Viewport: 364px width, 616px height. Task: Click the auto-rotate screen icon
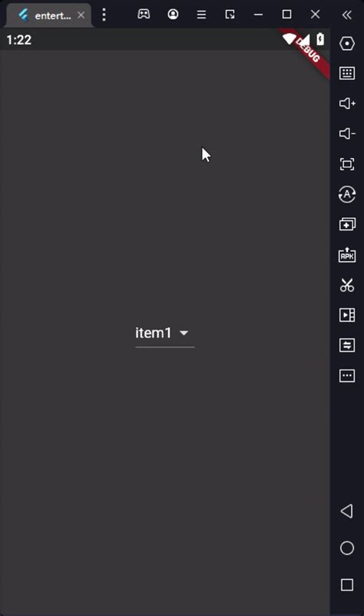coord(347,194)
